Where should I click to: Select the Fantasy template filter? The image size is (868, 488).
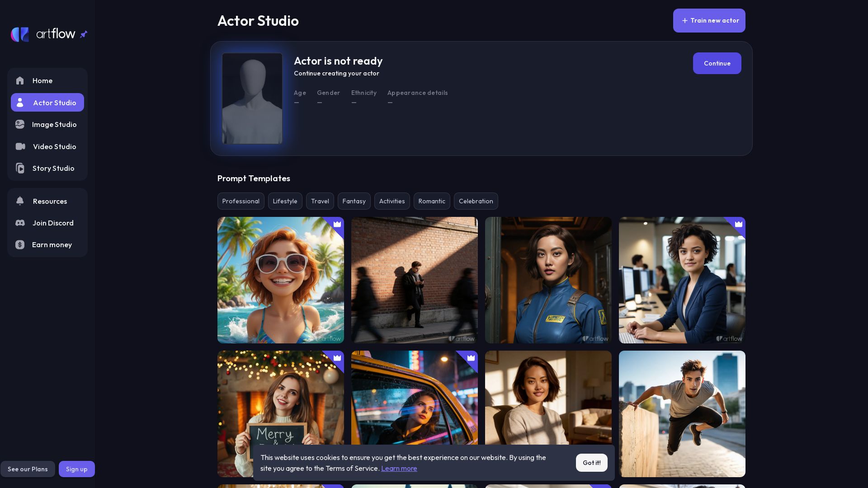click(354, 201)
